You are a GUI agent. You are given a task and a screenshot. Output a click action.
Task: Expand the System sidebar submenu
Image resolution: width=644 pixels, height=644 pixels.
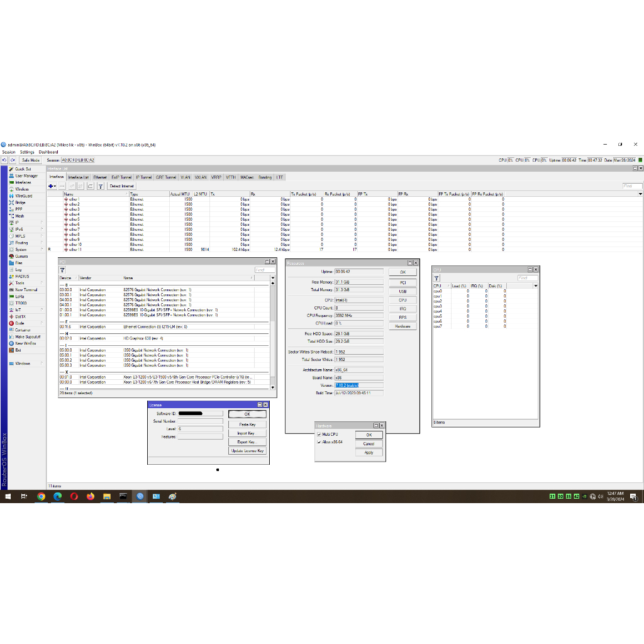click(20, 249)
